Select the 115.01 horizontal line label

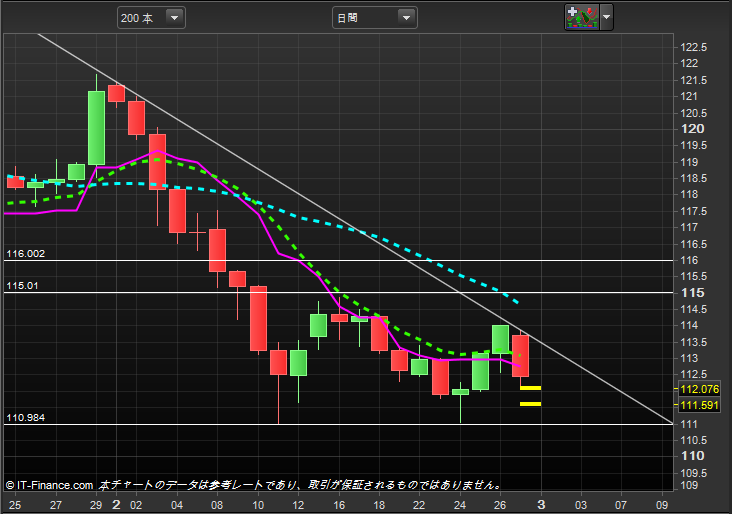coord(22,286)
